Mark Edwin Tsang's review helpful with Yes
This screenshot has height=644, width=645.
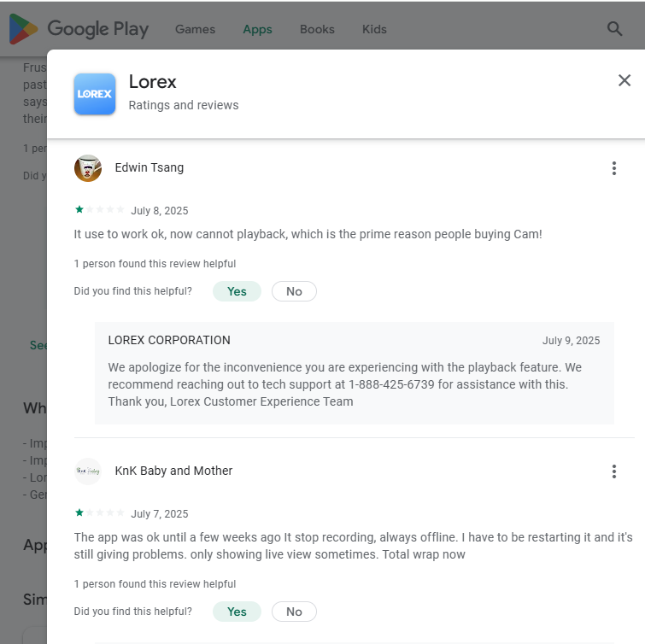[237, 291]
